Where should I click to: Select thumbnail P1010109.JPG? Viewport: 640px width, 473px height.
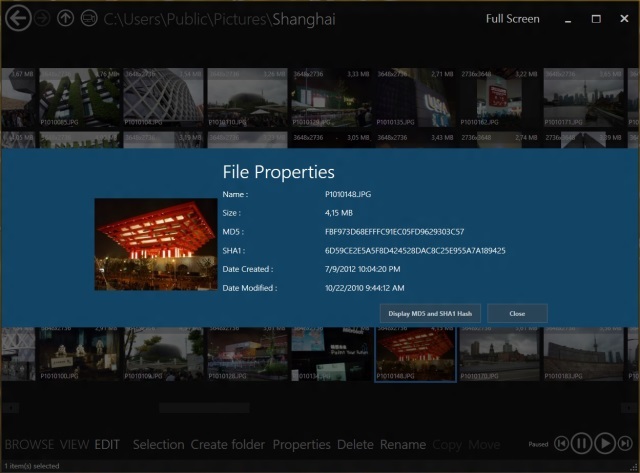[163, 354]
